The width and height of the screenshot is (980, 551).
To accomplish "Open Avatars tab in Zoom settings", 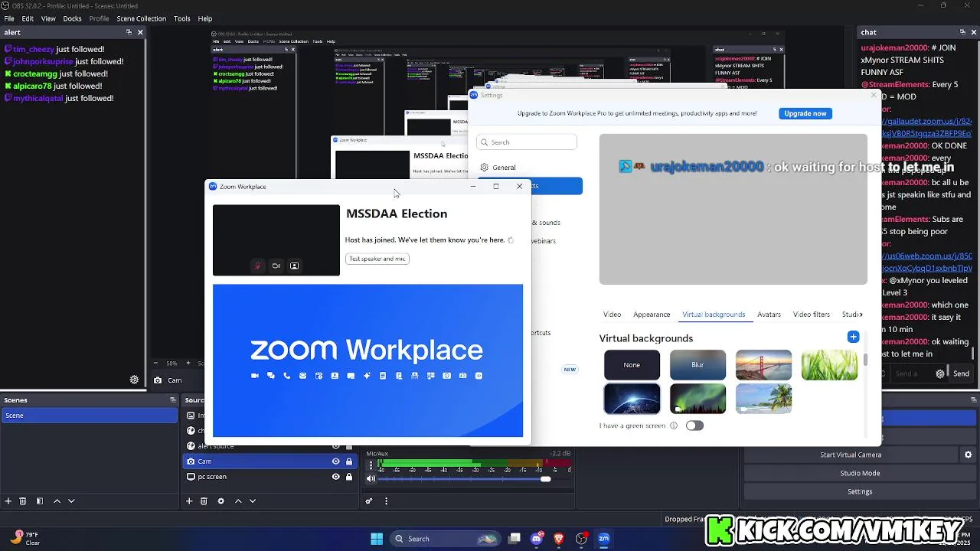I will [x=769, y=315].
